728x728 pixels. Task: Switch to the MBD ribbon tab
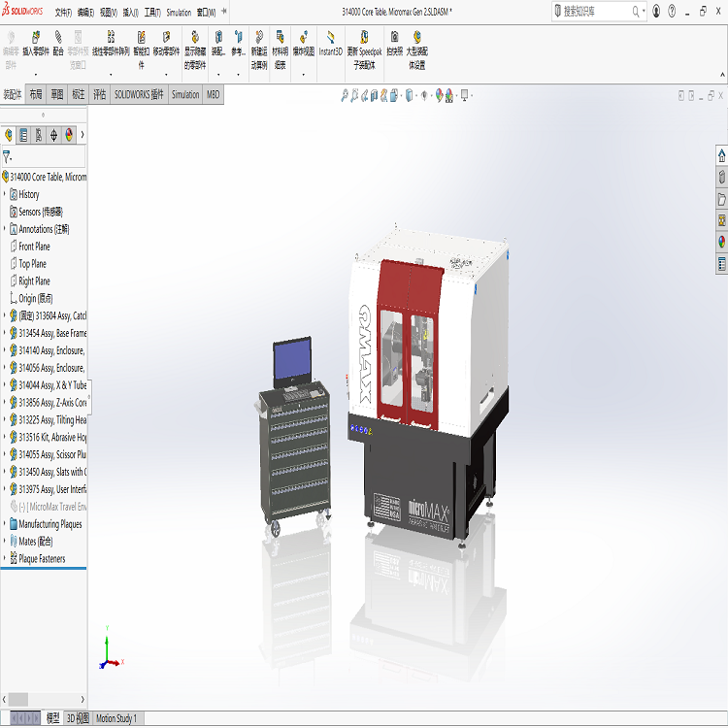(x=214, y=95)
